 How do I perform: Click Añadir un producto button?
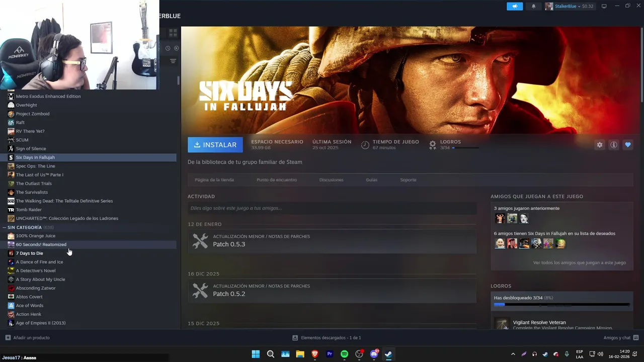coord(27,338)
